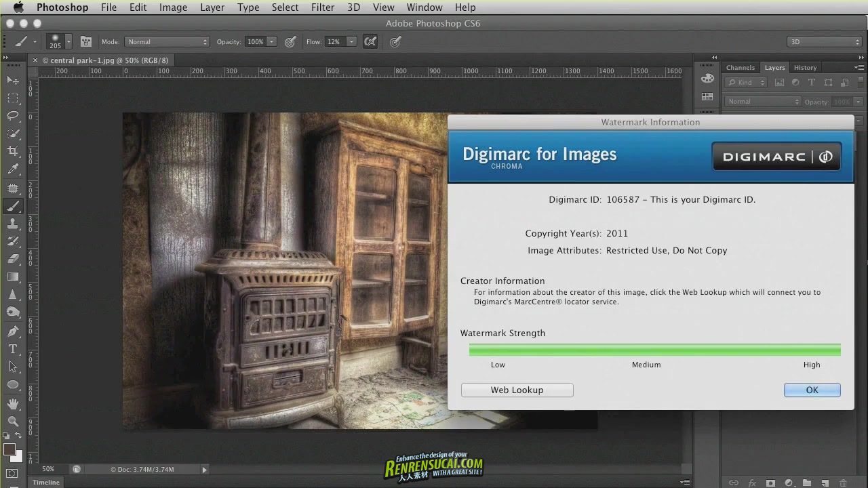Viewport: 868px width, 488px height.
Task: Select the Lasso tool
Action: (x=13, y=116)
